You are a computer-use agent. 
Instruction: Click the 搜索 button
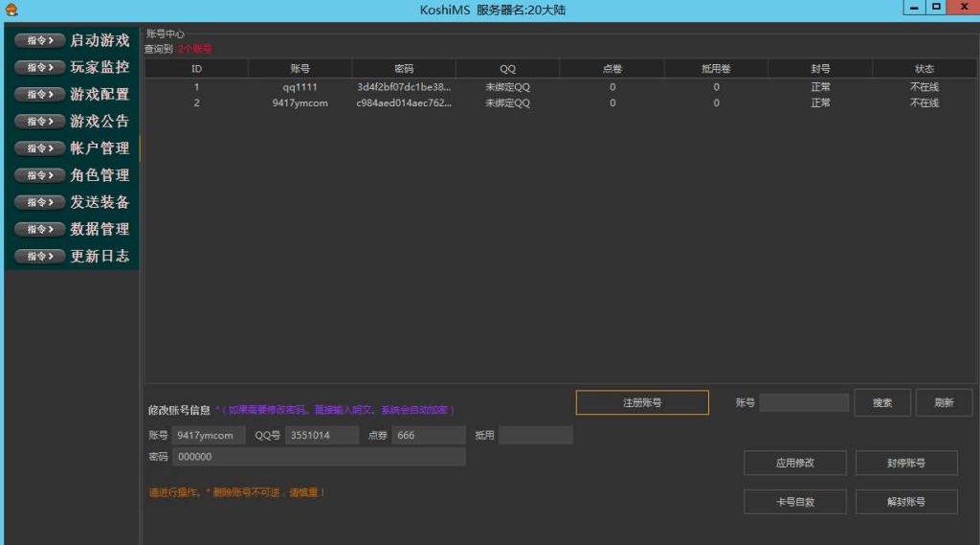pyautogui.click(x=881, y=403)
